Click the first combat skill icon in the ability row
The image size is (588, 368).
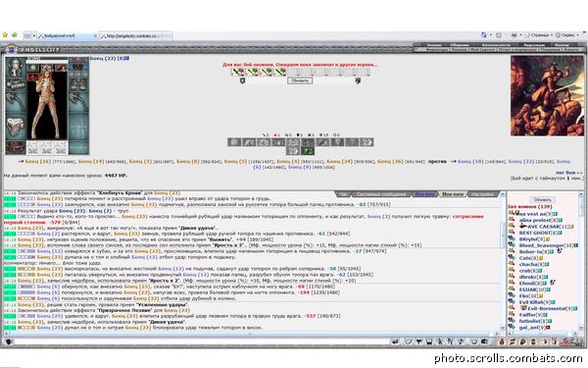tap(234, 142)
